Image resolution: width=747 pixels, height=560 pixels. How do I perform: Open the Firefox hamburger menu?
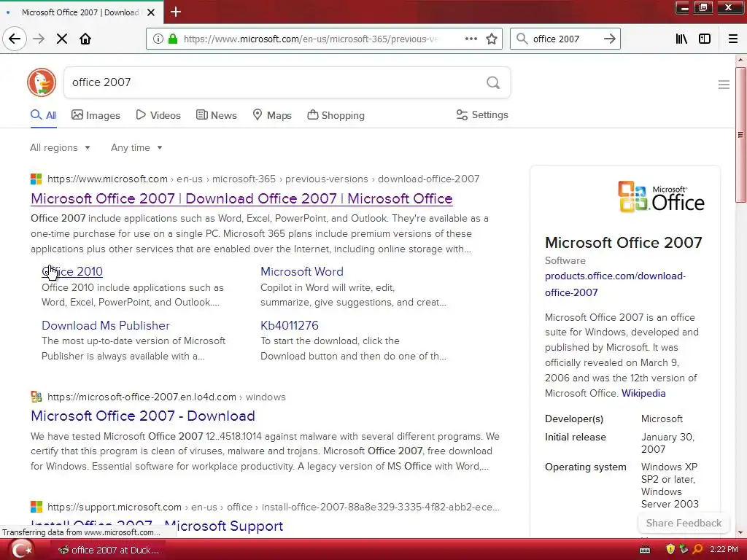(733, 39)
